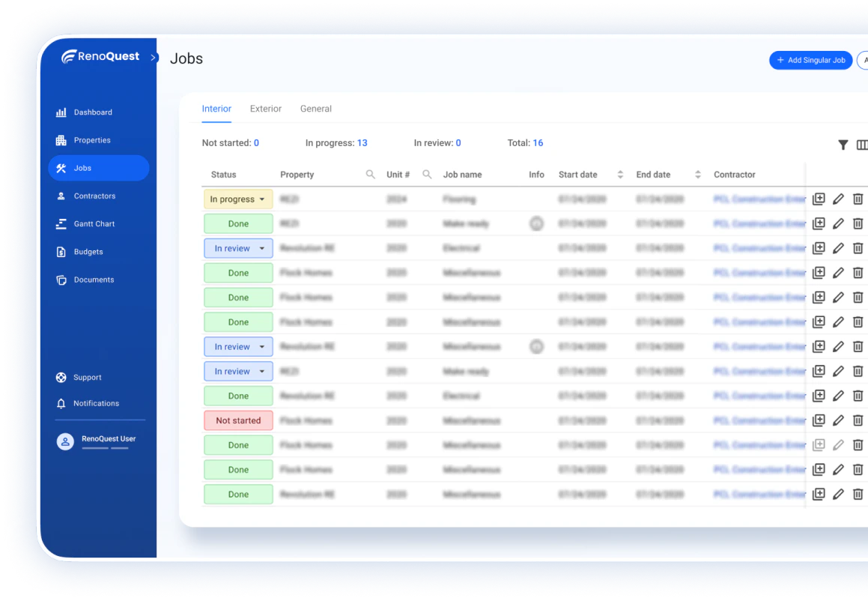Click the RenoQuest User avatar icon
The image size is (868, 598).
[64, 441]
